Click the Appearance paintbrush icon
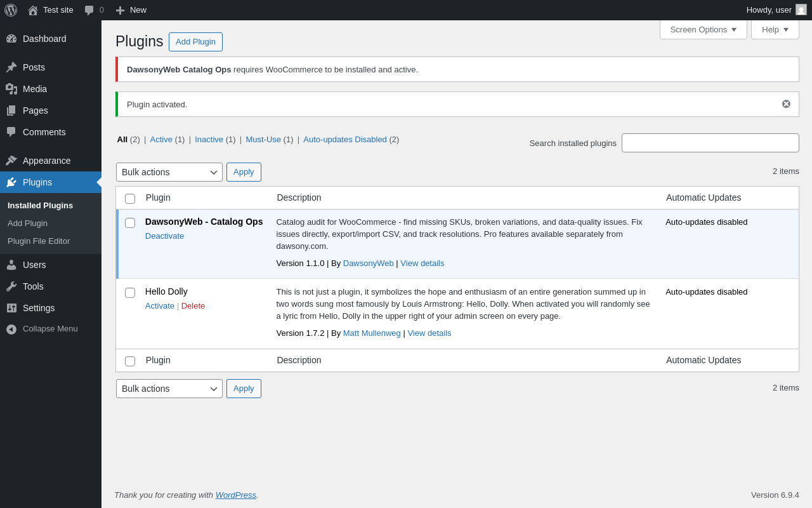Image resolution: width=812 pixels, height=508 pixels. [11, 161]
